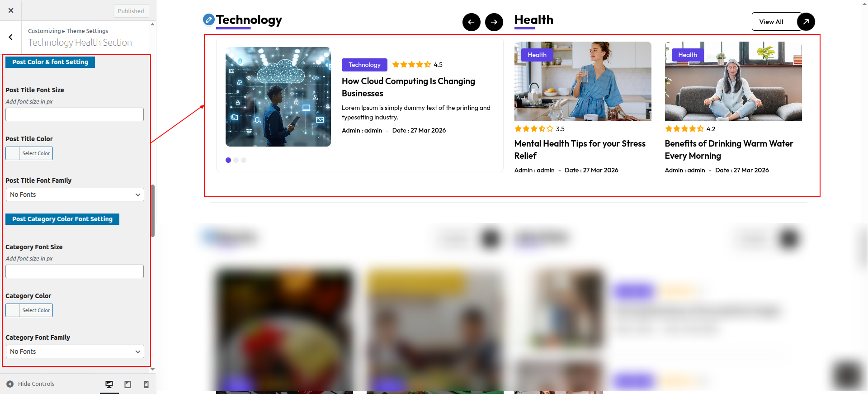Collapse sidebar via Hide Controls
The width and height of the screenshot is (868, 394).
(30, 384)
